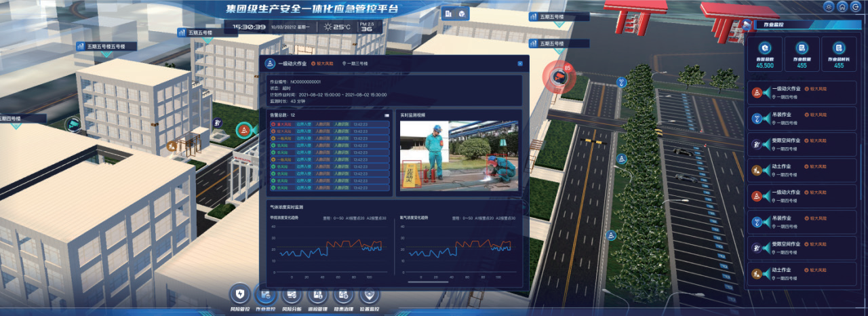Select the 作业监控 panel header tab
The height and width of the screenshot is (316, 868).
[x=779, y=25]
